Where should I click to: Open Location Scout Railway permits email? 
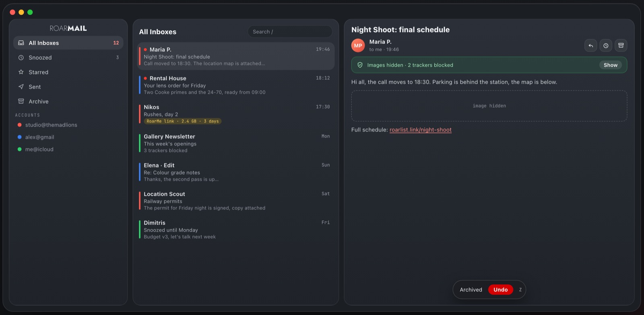point(236,201)
